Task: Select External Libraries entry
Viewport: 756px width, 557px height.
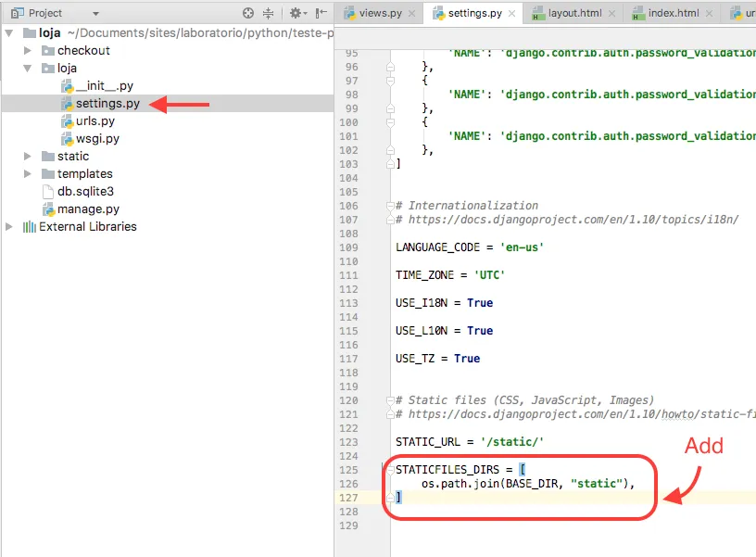Action: point(88,227)
